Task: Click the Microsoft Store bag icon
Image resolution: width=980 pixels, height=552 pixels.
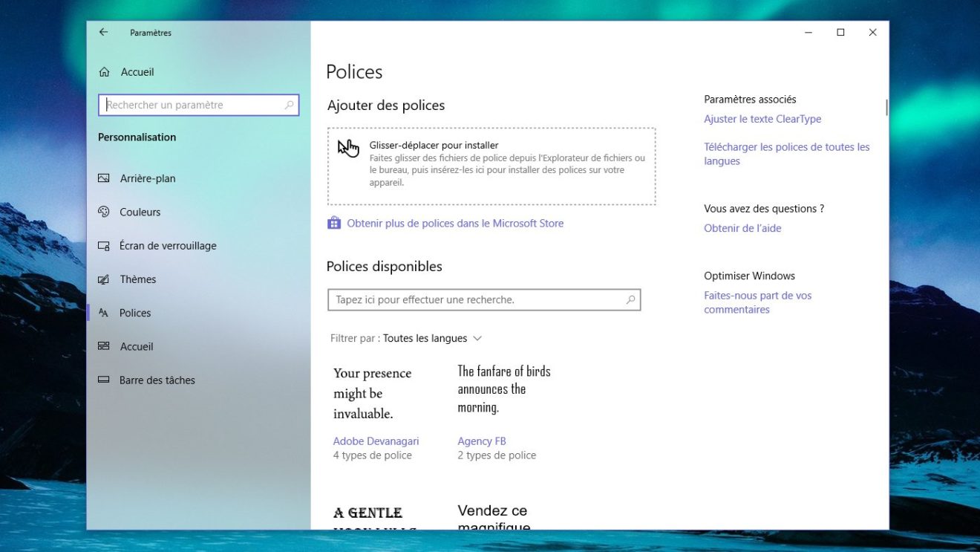Action: [x=334, y=223]
